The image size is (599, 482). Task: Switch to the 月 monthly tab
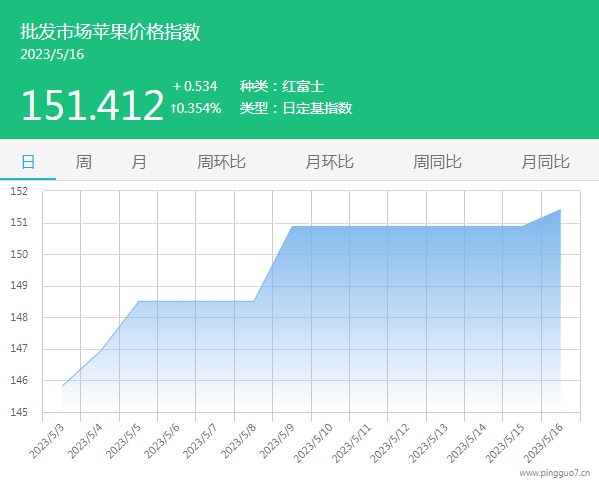pyautogui.click(x=139, y=162)
